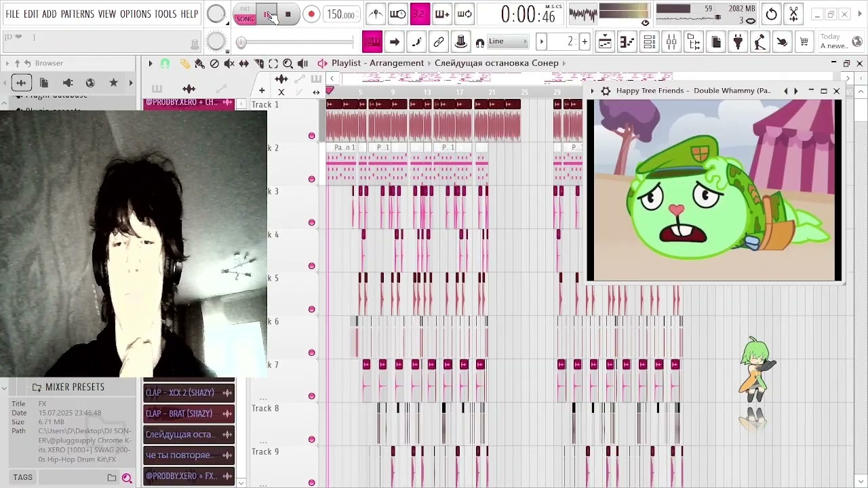
Task: Toggle the metronome icon
Action: [x=375, y=14]
